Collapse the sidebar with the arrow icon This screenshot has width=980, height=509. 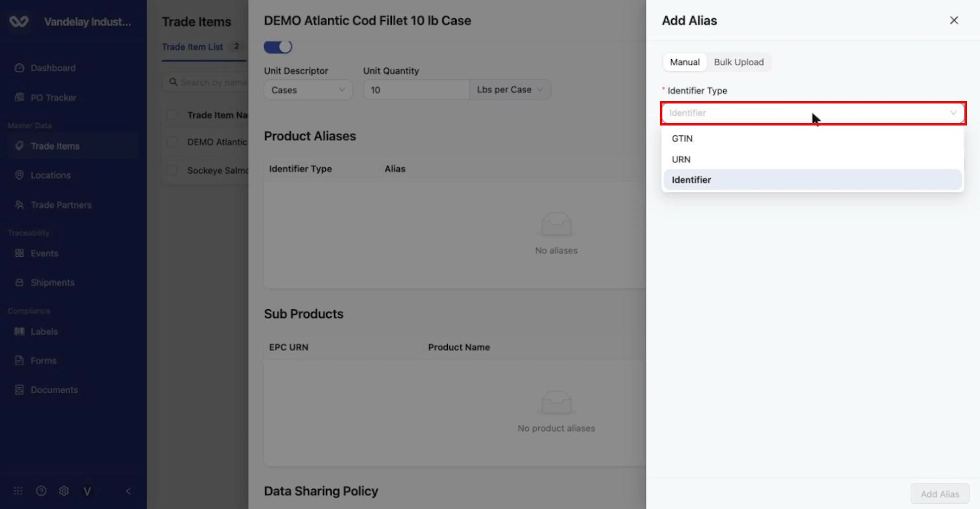pos(128,491)
